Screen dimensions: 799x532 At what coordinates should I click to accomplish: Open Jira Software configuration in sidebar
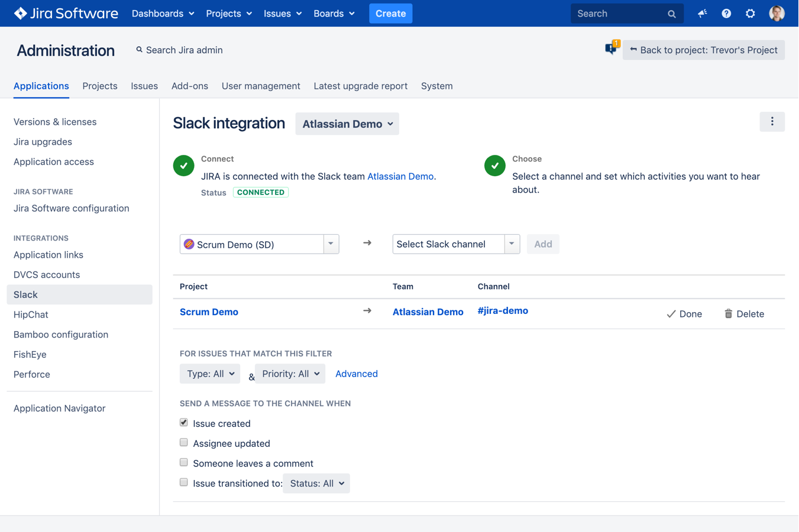coord(72,208)
